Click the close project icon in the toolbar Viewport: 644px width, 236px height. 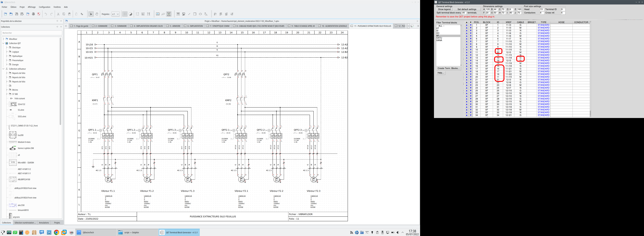28,14
